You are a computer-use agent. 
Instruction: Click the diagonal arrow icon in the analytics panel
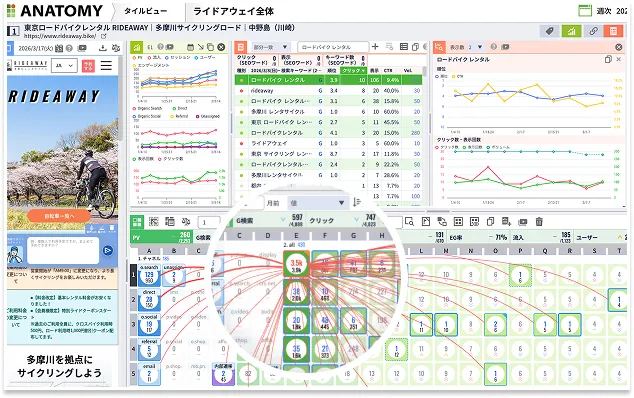click(201, 47)
